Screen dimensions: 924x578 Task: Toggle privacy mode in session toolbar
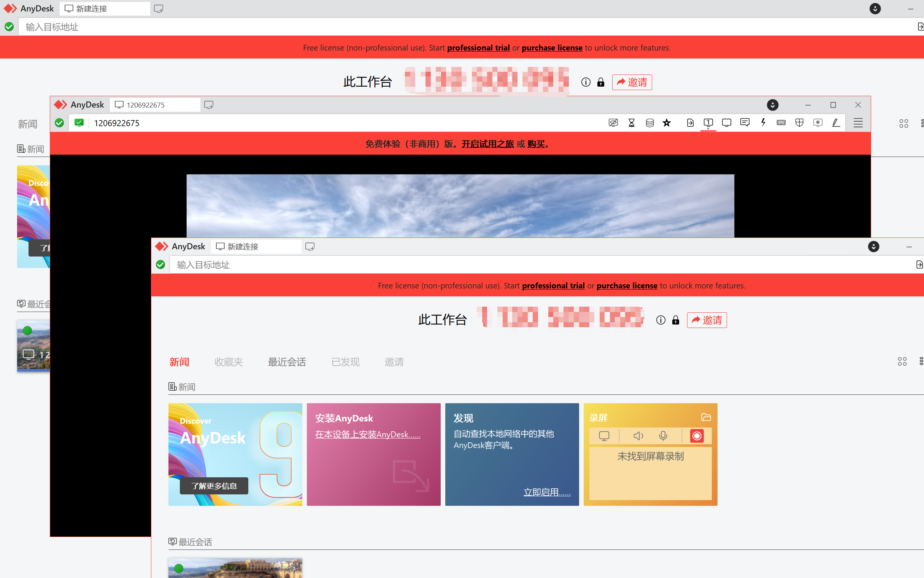(613, 123)
